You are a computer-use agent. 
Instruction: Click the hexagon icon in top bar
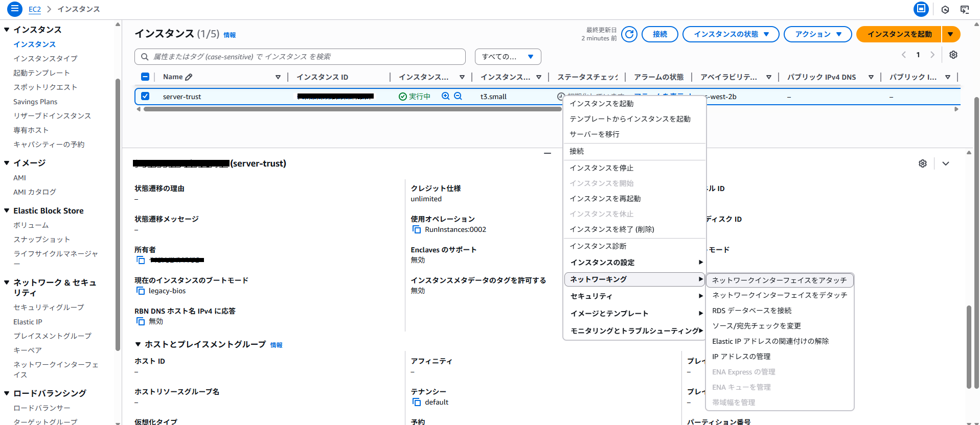(x=945, y=9)
